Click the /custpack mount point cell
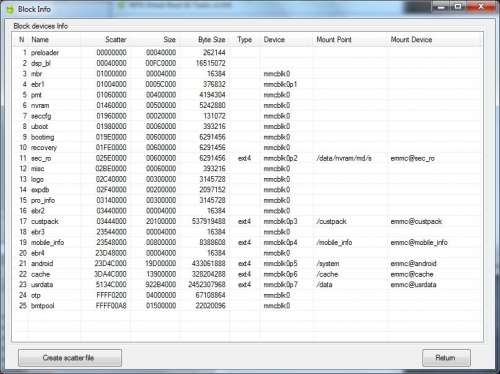The image size is (500, 374). pos(332,222)
